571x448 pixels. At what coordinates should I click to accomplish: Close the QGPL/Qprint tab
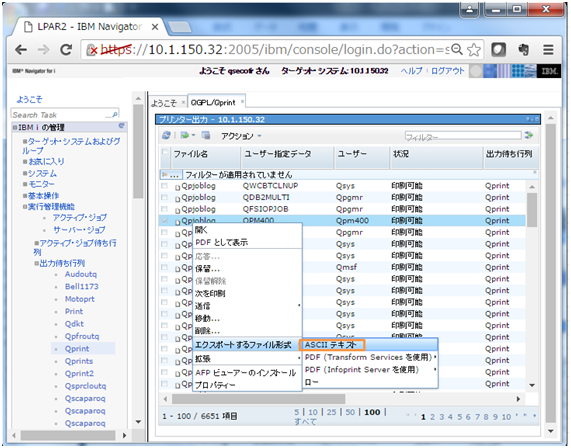pyautogui.click(x=242, y=102)
